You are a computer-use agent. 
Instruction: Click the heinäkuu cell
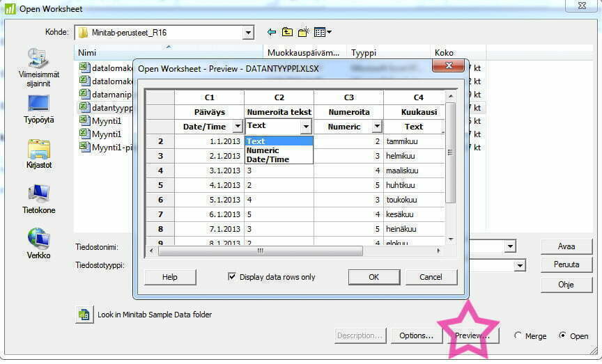pyautogui.click(x=415, y=228)
